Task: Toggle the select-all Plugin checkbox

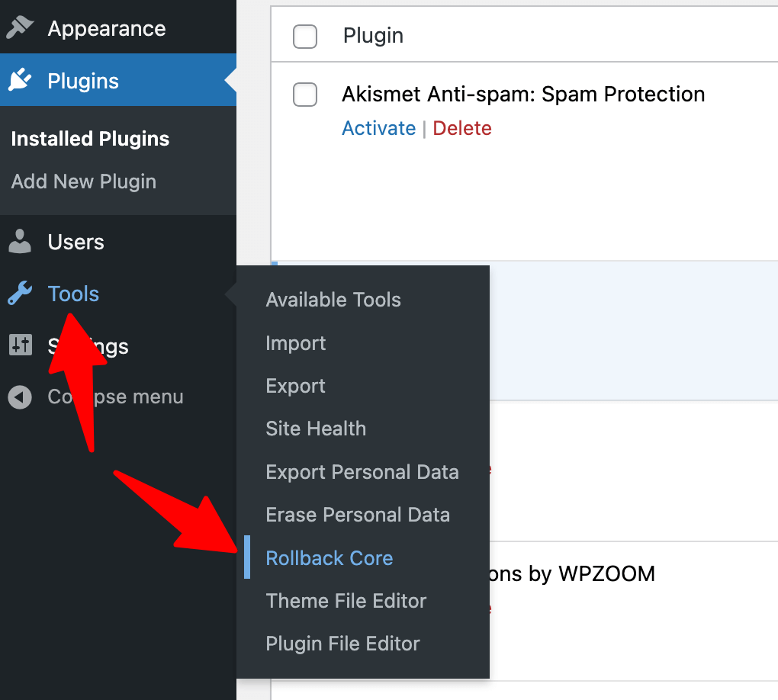Action: [305, 36]
